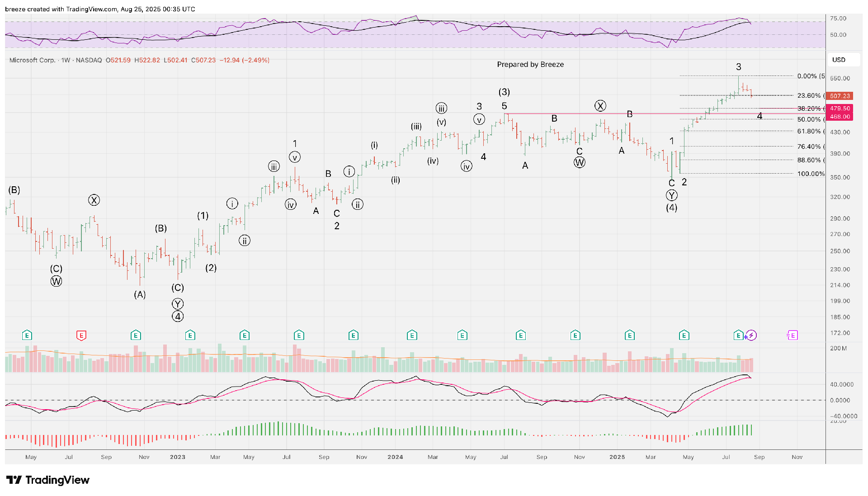Click the 468.00 pink price label
The image size is (868, 496).
(x=840, y=117)
